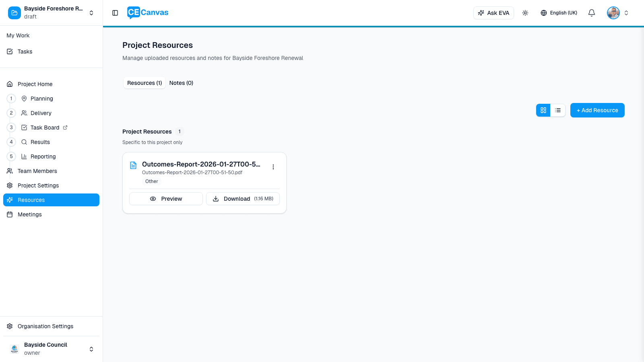
Task: Open the English (UK) language selector
Action: (x=559, y=12)
